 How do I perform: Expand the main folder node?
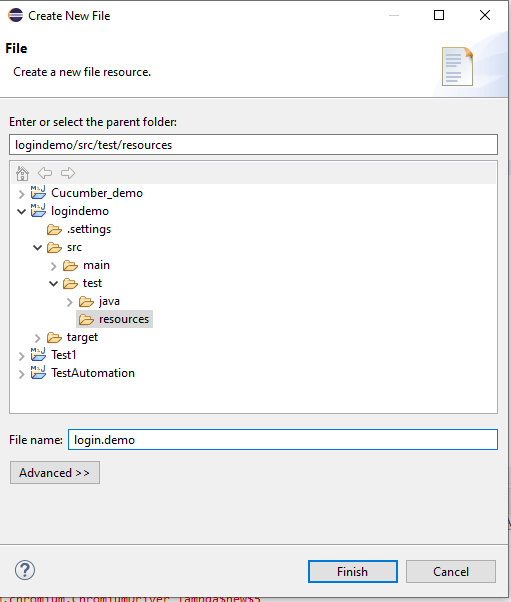pyautogui.click(x=53, y=266)
